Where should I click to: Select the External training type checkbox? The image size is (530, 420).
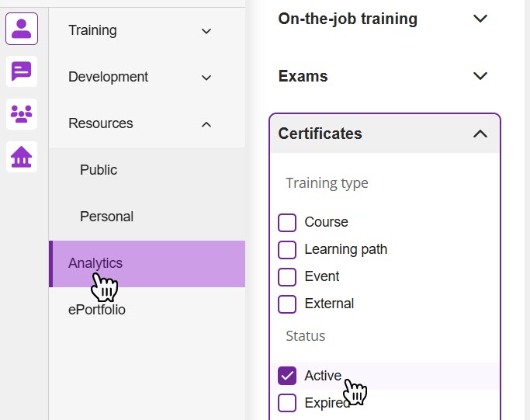[287, 304]
